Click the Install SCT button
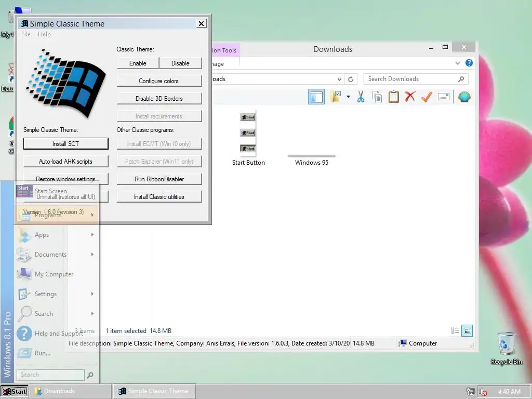Image resolution: width=532 pixels, height=399 pixels. click(66, 144)
